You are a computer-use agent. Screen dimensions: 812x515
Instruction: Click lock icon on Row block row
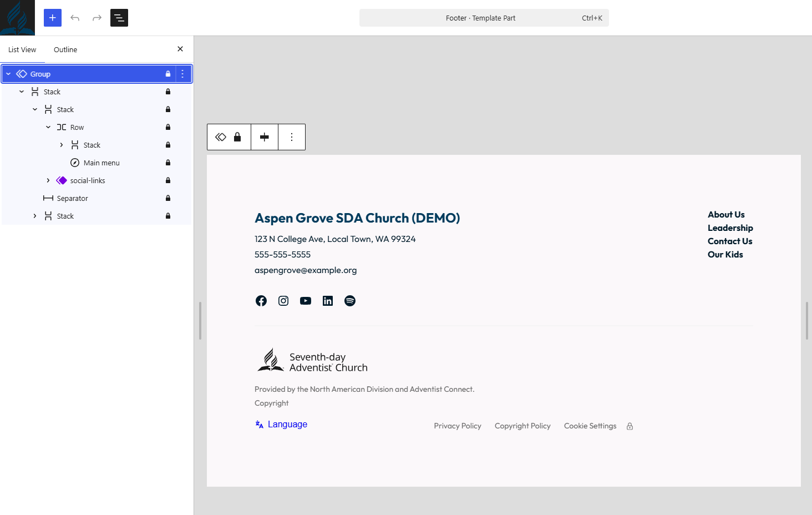point(168,127)
